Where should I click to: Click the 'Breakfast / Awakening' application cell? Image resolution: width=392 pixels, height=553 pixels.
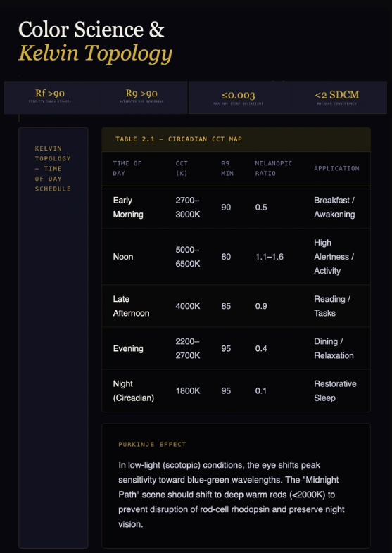(x=334, y=208)
